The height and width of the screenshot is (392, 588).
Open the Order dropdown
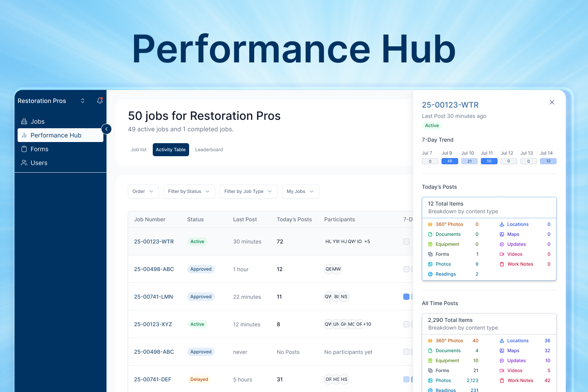tap(143, 191)
